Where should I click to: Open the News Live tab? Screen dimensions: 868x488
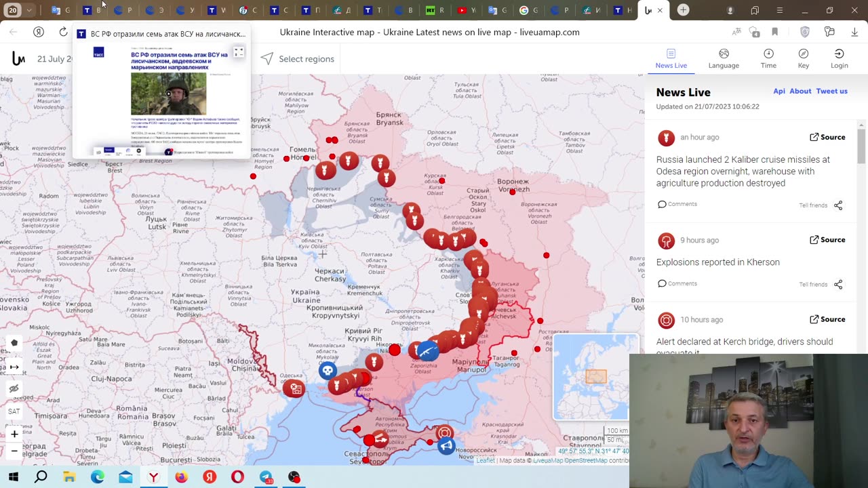pyautogui.click(x=671, y=59)
